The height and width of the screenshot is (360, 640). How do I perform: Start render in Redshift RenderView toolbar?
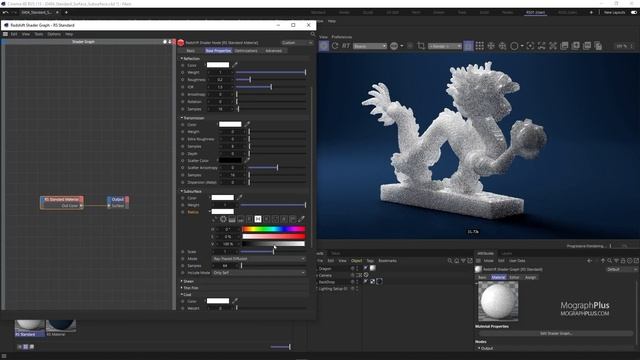pos(323,46)
